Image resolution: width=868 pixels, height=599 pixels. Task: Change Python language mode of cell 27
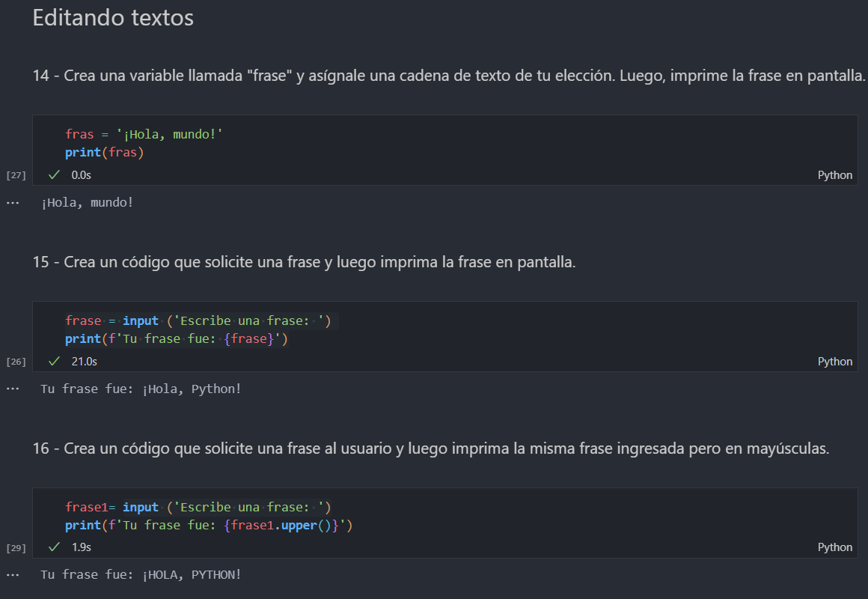(x=835, y=175)
